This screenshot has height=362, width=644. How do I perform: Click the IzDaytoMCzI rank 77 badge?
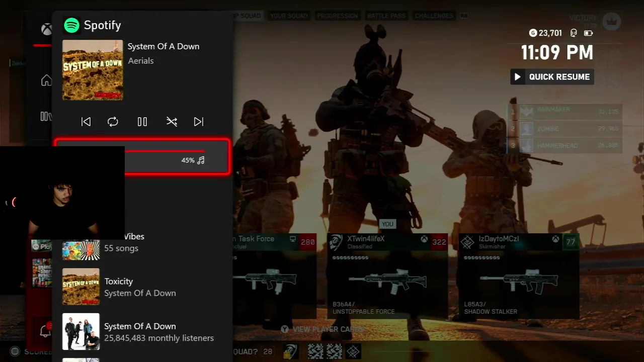coord(571,242)
